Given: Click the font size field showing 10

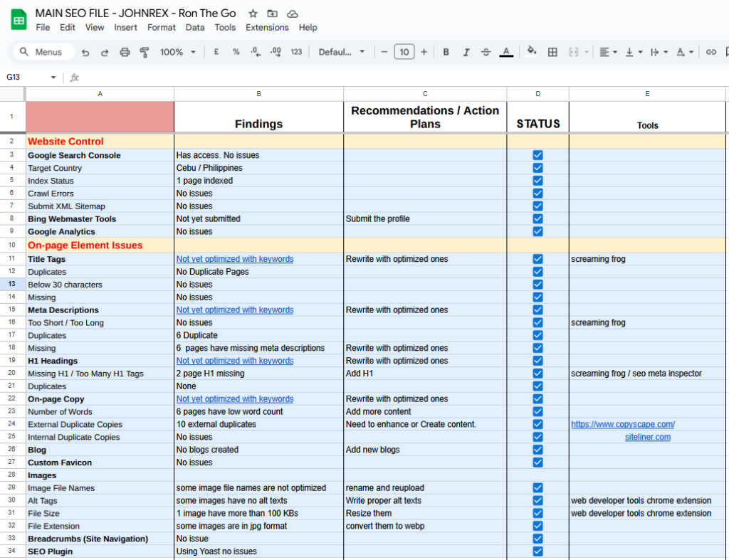Looking at the screenshot, I should click(x=404, y=52).
